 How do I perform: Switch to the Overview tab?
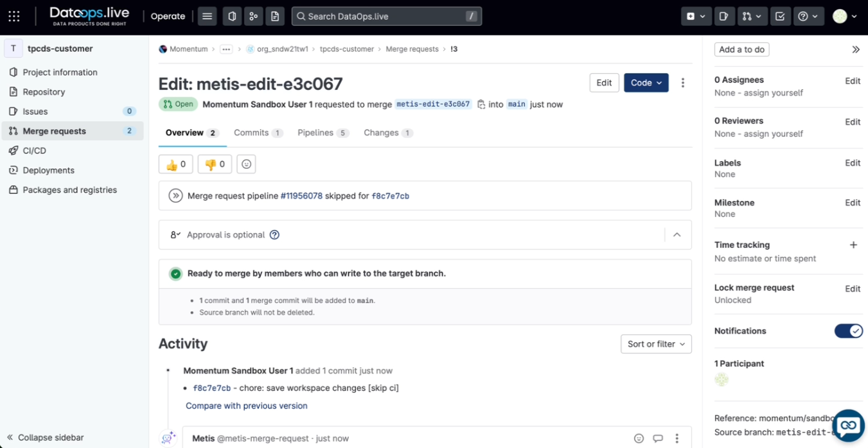pos(192,133)
